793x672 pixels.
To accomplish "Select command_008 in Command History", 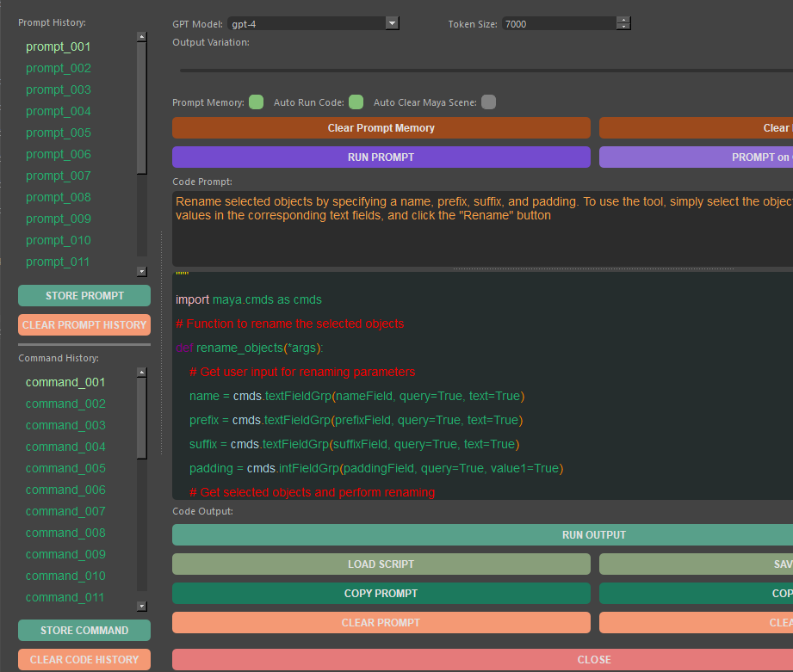I will 65,533.
